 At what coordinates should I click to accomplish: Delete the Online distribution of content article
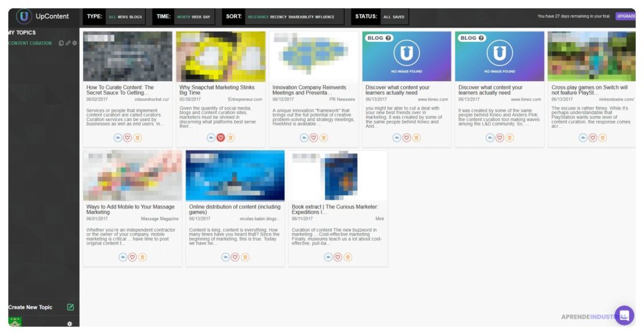click(x=245, y=257)
